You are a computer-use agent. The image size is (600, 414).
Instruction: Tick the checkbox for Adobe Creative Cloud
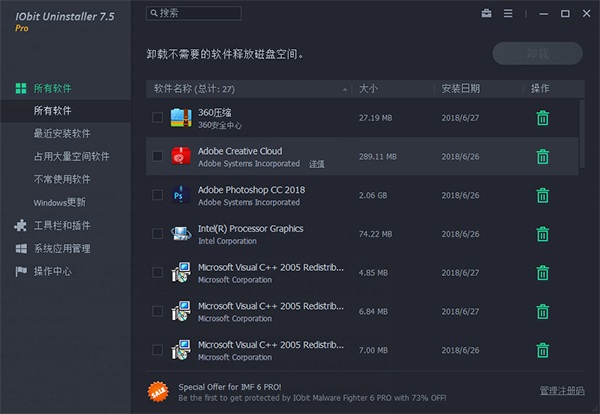coord(157,156)
